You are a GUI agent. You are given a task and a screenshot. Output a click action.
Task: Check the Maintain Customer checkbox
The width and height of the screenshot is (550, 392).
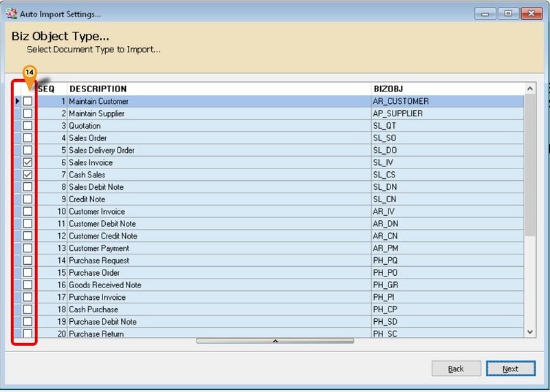pyautogui.click(x=28, y=102)
